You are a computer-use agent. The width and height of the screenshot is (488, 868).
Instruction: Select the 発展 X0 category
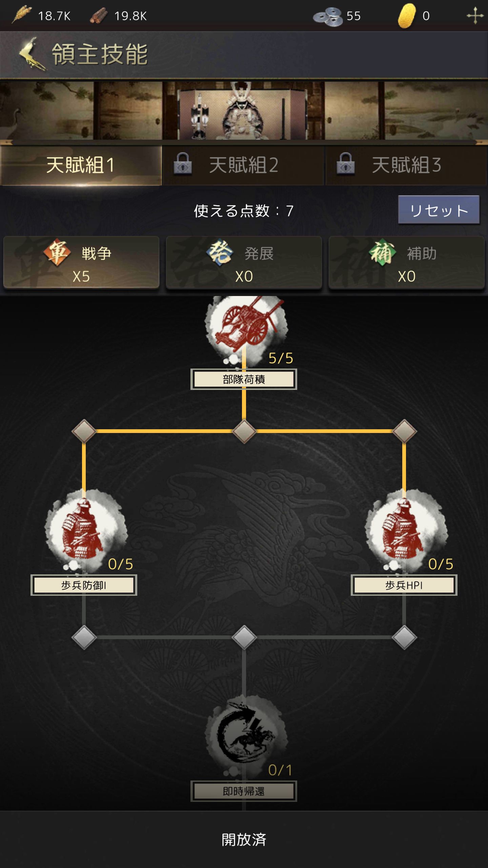click(x=244, y=263)
